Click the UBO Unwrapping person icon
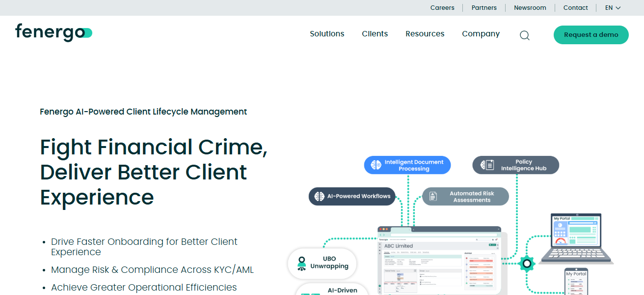This screenshot has height=295, width=644. click(301, 263)
